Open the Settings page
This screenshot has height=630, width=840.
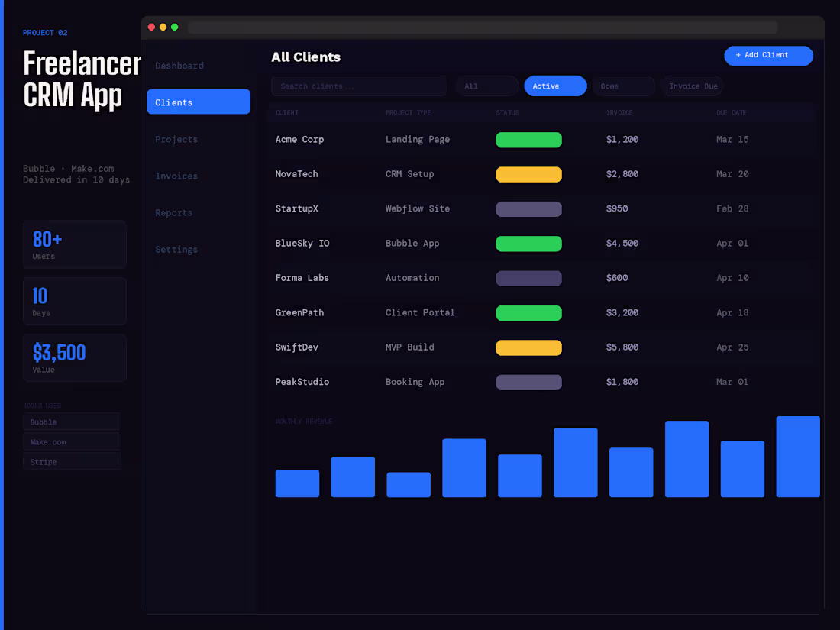pyautogui.click(x=176, y=249)
